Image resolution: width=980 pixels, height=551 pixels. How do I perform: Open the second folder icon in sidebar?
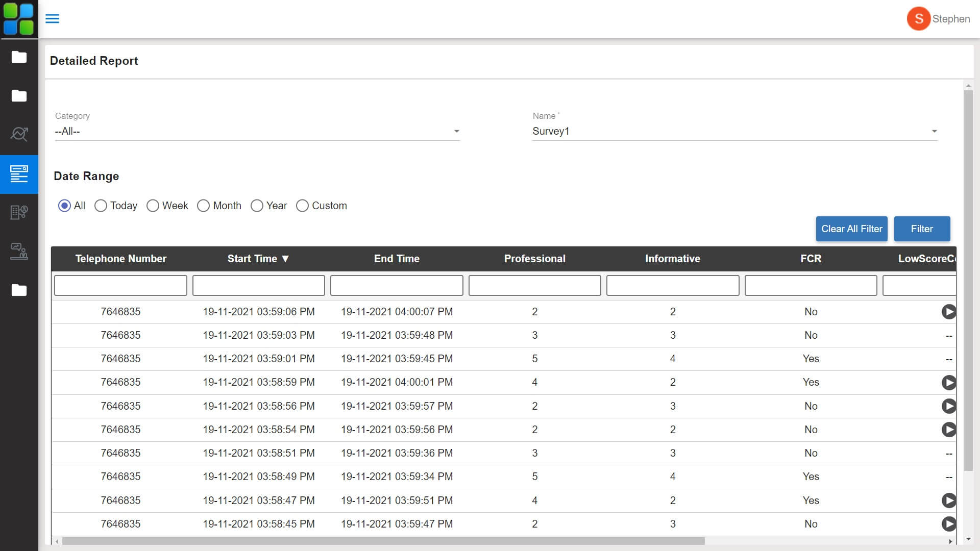[x=19, y=95]
